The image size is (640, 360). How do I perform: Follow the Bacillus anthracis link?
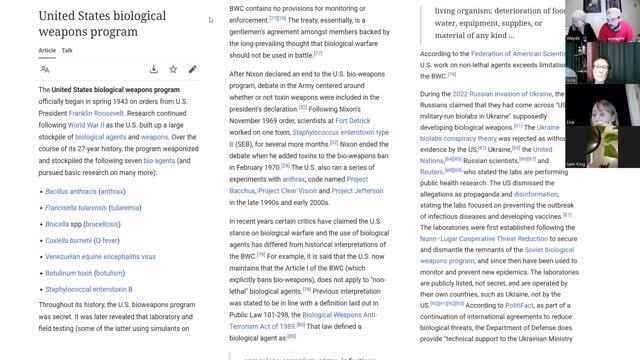pyautogui.click(x=71, y=191)
